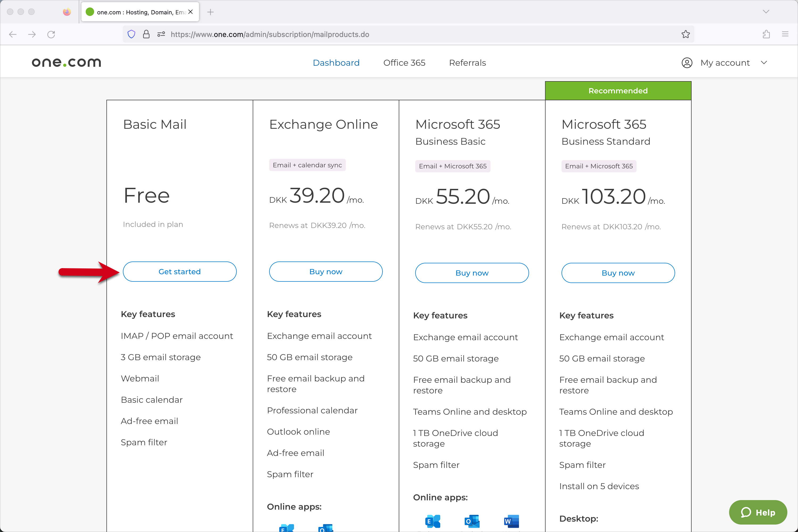Click Renews at DKK39.20 /mo. text
The width and height of the screenshot is (798, 532).
[x=317, y=225]
